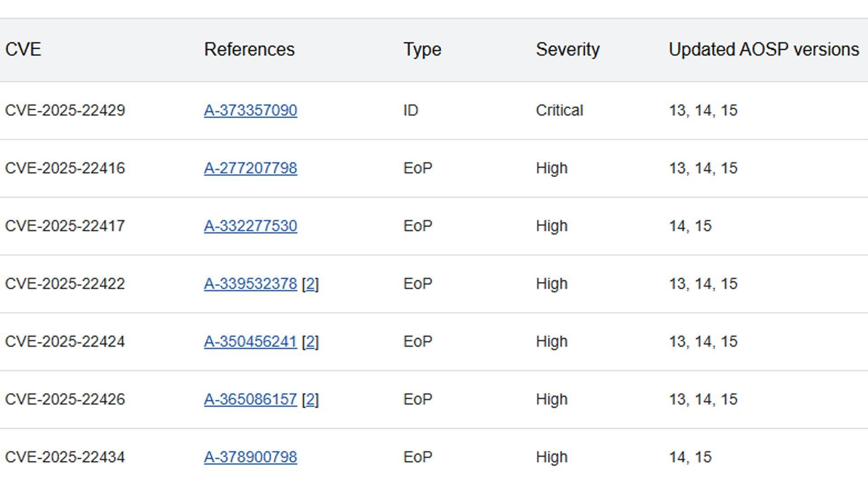Open reference link A-373357090
Image resolution: width=868 pixels, height=489 pixels.
click(x=251, y=110)
